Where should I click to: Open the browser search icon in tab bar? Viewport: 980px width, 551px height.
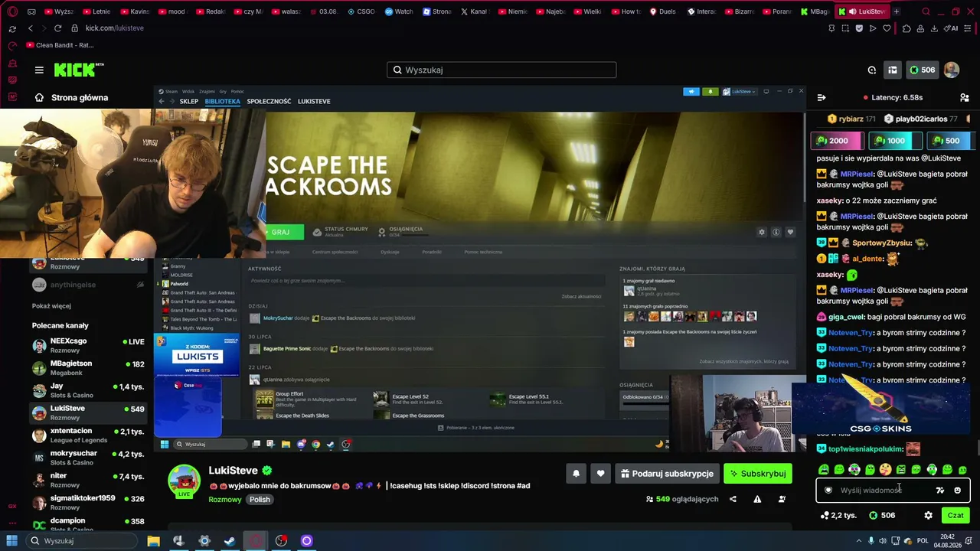(x=926, y=11)
